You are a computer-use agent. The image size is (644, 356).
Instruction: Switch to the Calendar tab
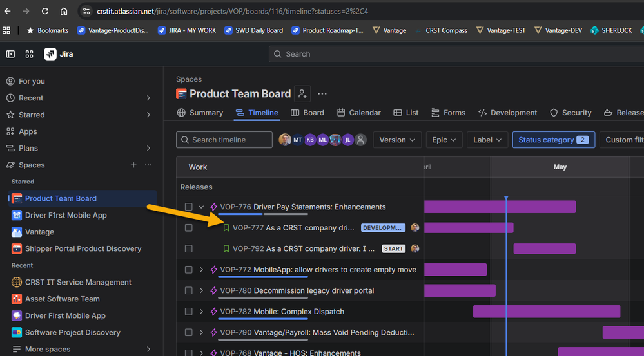(359, 113)
